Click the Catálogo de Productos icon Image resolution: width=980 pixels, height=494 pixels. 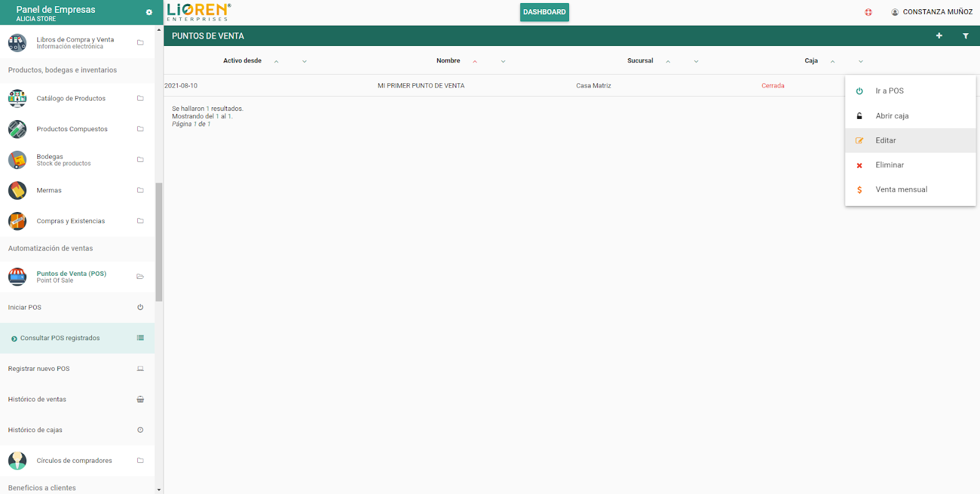17,98
